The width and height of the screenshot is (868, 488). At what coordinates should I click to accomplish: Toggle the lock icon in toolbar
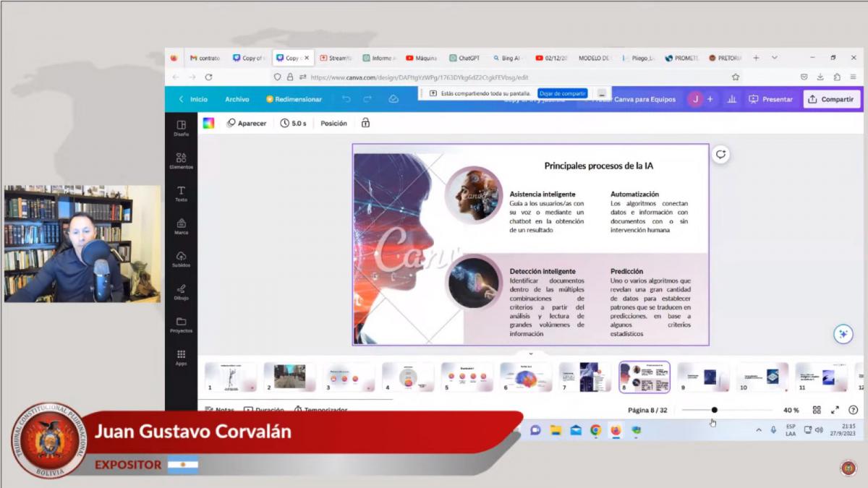pyautogui.click(x=365, y=123)
